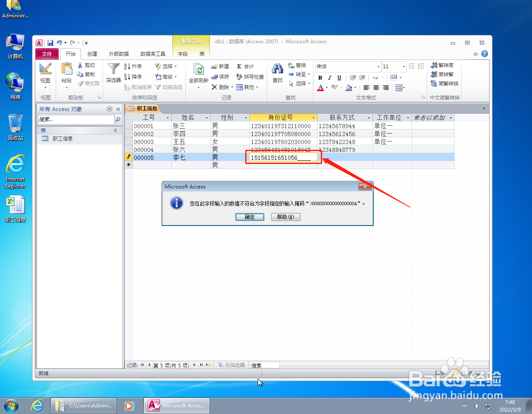Collapse navigation pane with « button
The width and height of the screenshot is (532, 414).
118,109
